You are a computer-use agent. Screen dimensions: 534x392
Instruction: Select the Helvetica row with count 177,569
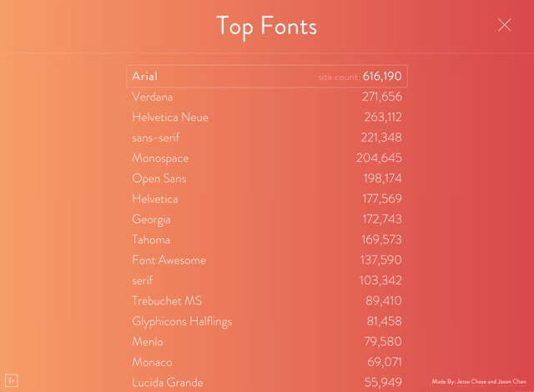tap(267, 199)
